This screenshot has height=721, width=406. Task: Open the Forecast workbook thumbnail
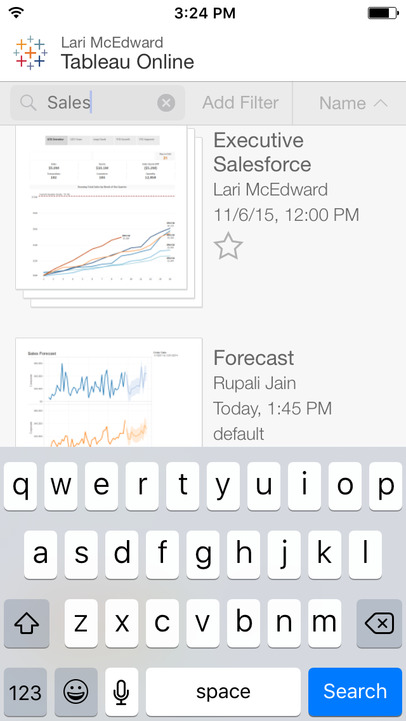coord(109,393)
